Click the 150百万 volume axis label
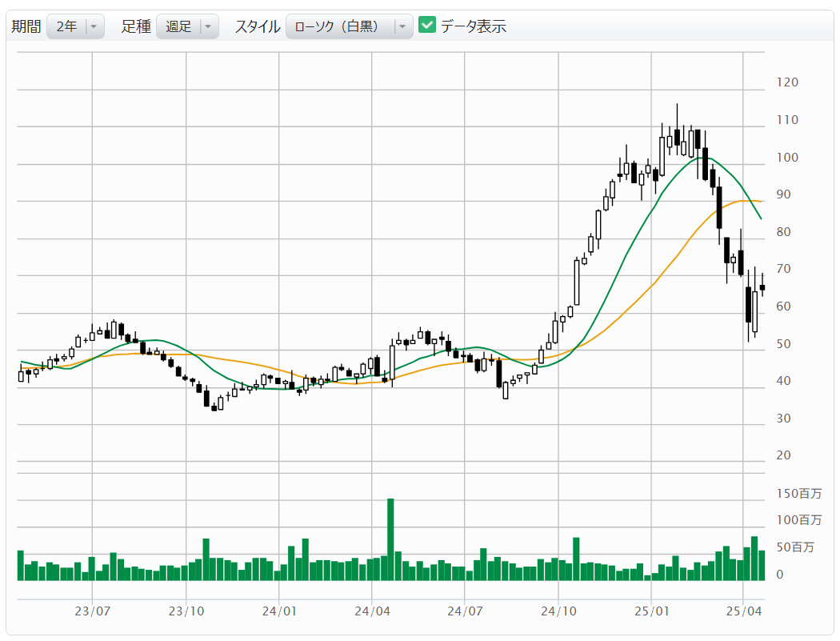This screenshot has width=840, height=641. (798, 493)
